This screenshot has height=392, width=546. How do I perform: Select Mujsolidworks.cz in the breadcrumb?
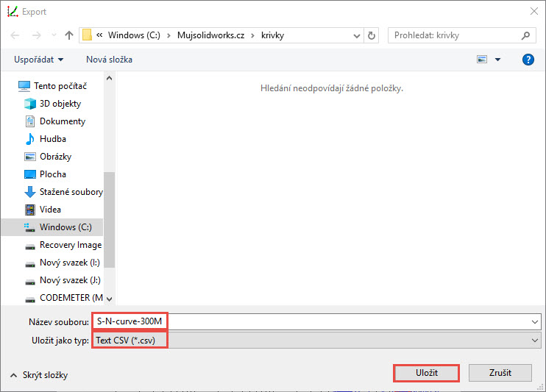[210, 35]
